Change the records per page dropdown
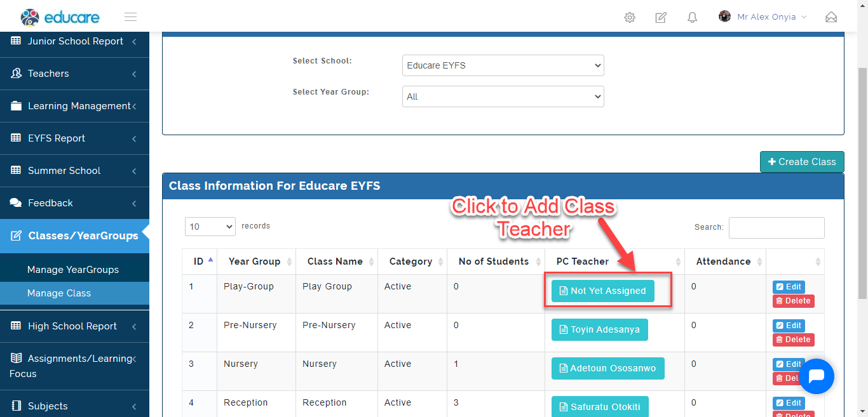 point(210,227)
